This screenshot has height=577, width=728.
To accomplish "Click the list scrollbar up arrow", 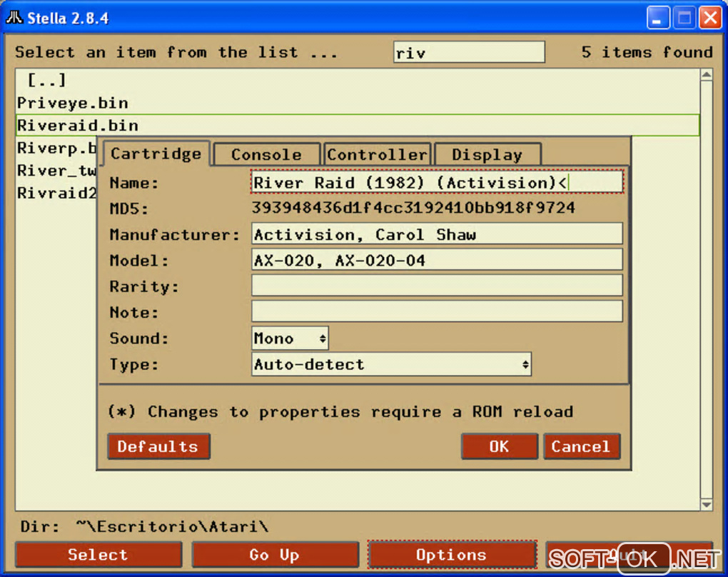I will click(x=707, y=75).
